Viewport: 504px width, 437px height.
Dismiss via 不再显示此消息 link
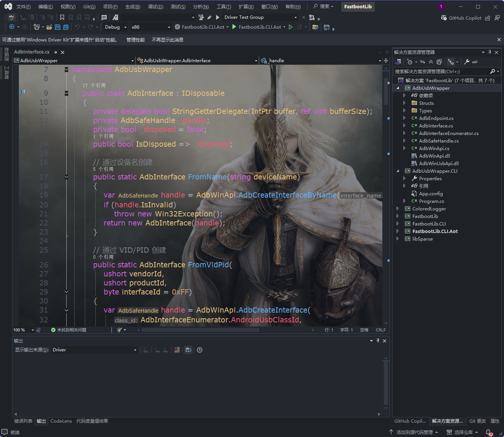167,40
